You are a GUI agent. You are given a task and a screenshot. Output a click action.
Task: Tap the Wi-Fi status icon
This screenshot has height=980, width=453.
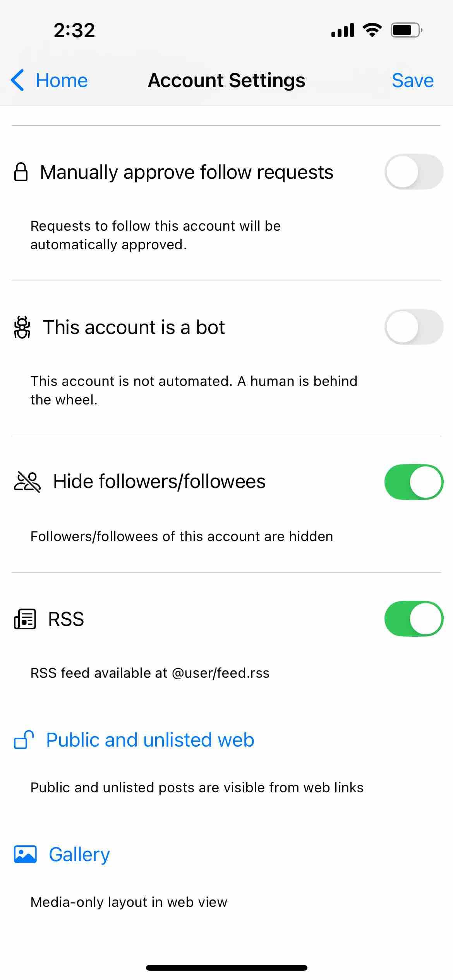click(372, 30)
